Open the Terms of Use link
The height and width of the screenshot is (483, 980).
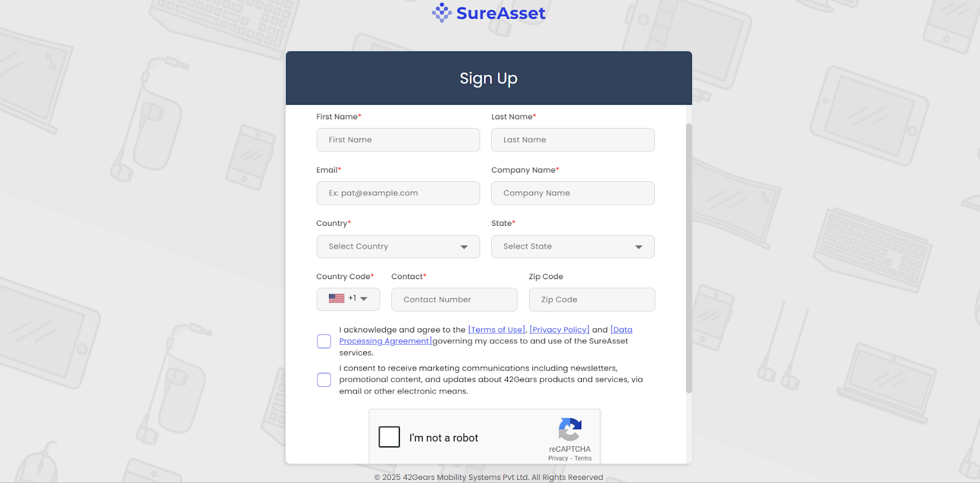(x=497, y=330)
